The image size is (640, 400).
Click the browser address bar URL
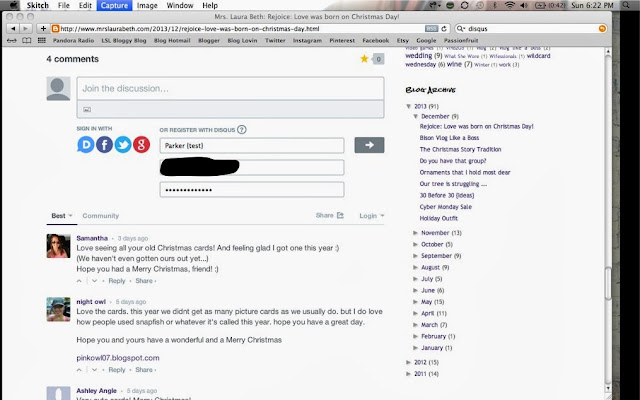click(190, 29)
